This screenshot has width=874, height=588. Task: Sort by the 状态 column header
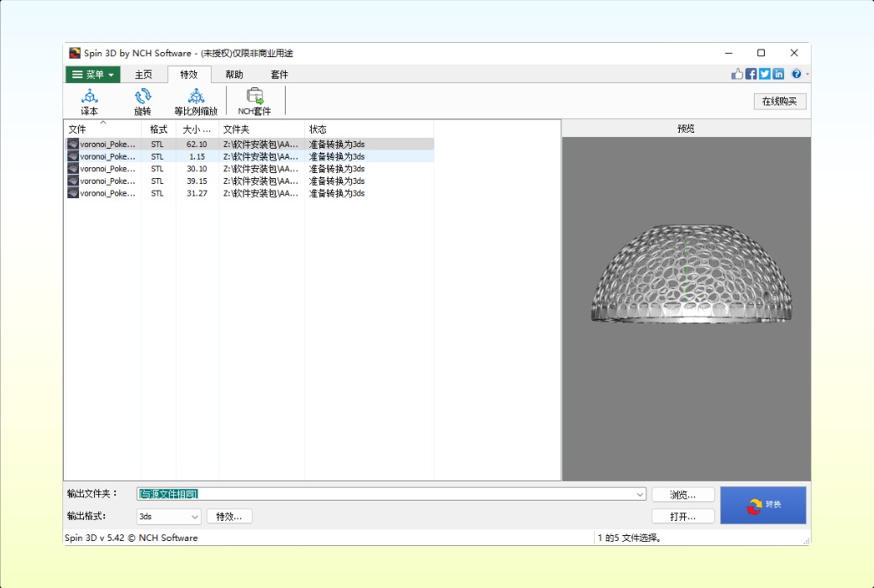pos(369,129)
